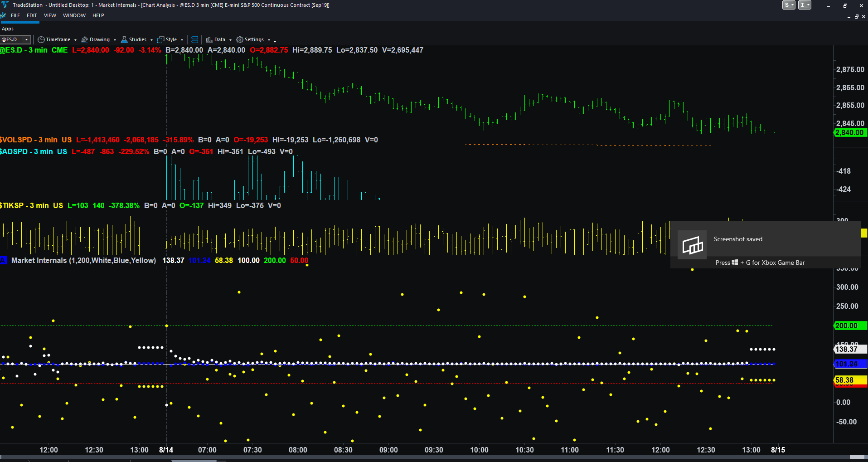868x462 pixels.
Task: Click the Market Internals indicator label
Action: (x=84, y=261)
